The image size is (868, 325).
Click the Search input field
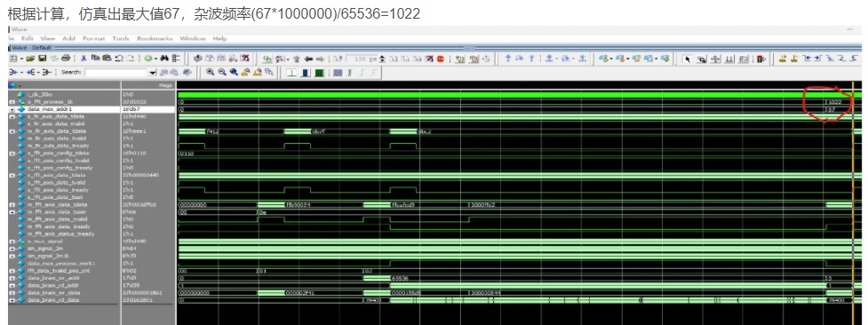point(116,73)
